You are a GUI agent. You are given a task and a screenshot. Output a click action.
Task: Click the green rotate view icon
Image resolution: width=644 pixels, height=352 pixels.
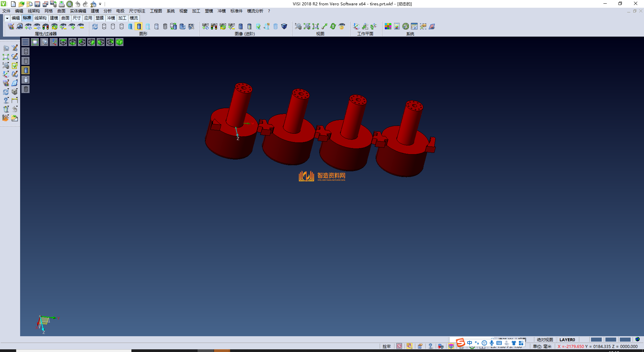pos(333,27)
